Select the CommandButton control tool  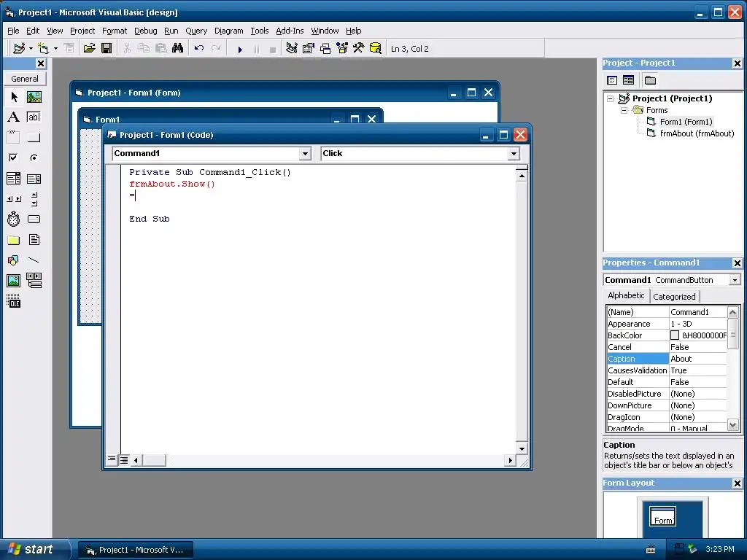pos(34,137)
